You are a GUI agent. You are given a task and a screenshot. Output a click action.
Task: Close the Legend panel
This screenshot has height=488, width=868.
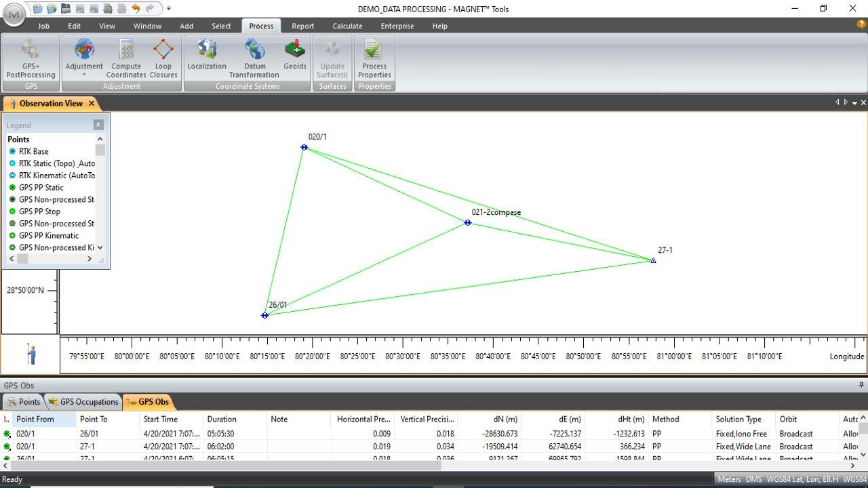coord(98,125)
